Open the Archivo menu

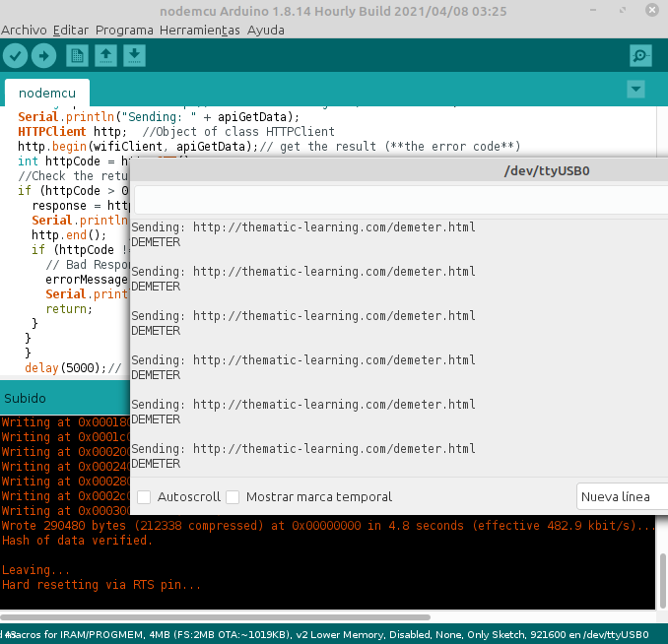24,30
